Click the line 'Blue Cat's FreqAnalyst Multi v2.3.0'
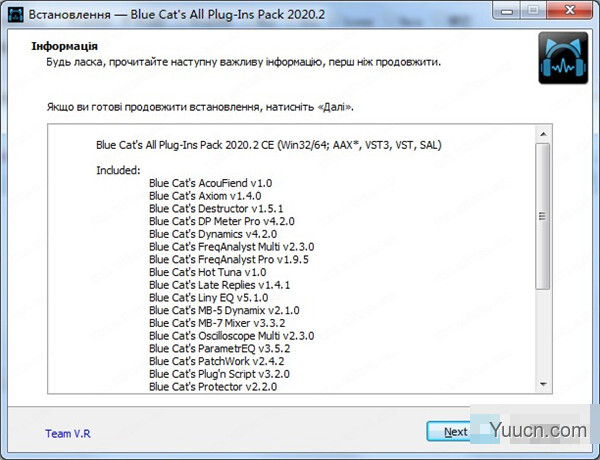This screenshot has height=460, width=600. [232, 246]
